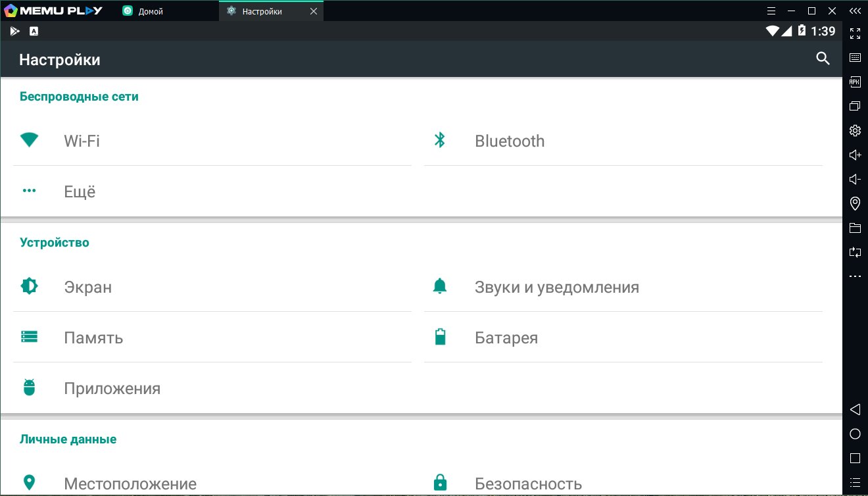Viewport: 868px width, 496px height.
Task: Open Звуки и уведомления settings
Action: click(556, 287)
